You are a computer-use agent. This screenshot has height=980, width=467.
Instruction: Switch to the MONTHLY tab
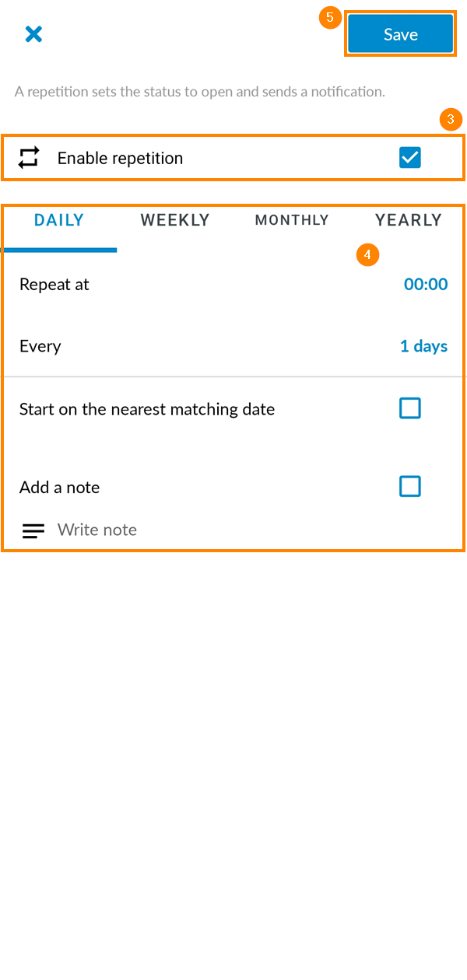pyautogui.click(x=292, y=219)
